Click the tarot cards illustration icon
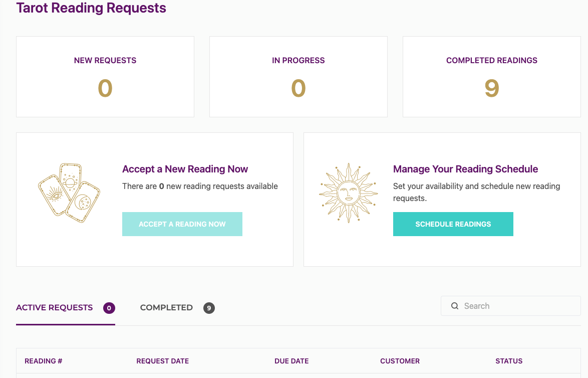 tap(69, 193)
